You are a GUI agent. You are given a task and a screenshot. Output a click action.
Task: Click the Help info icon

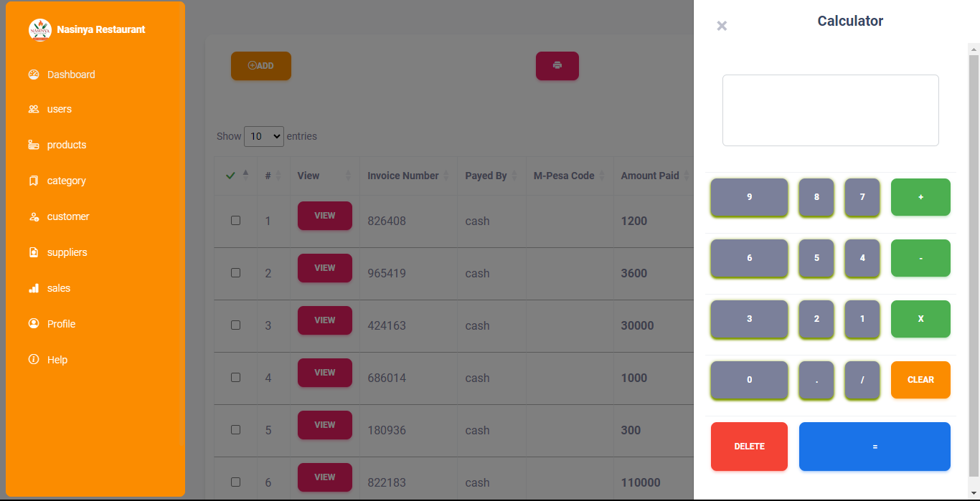point(34,360)
